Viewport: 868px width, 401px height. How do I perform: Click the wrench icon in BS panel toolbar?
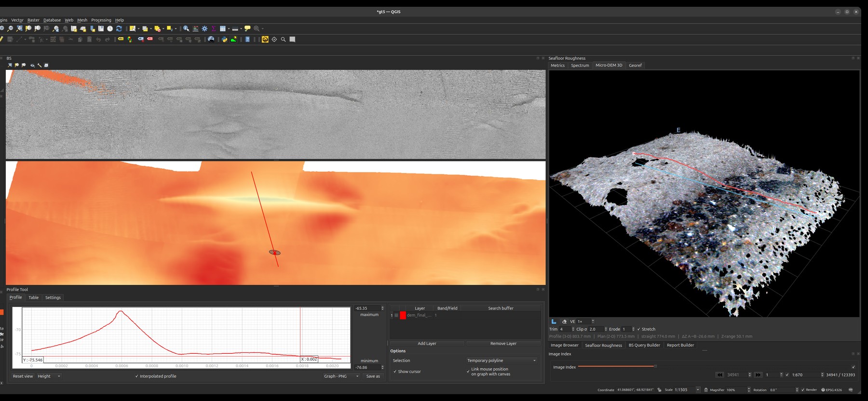pyautogui.click(x=40, y=65)
